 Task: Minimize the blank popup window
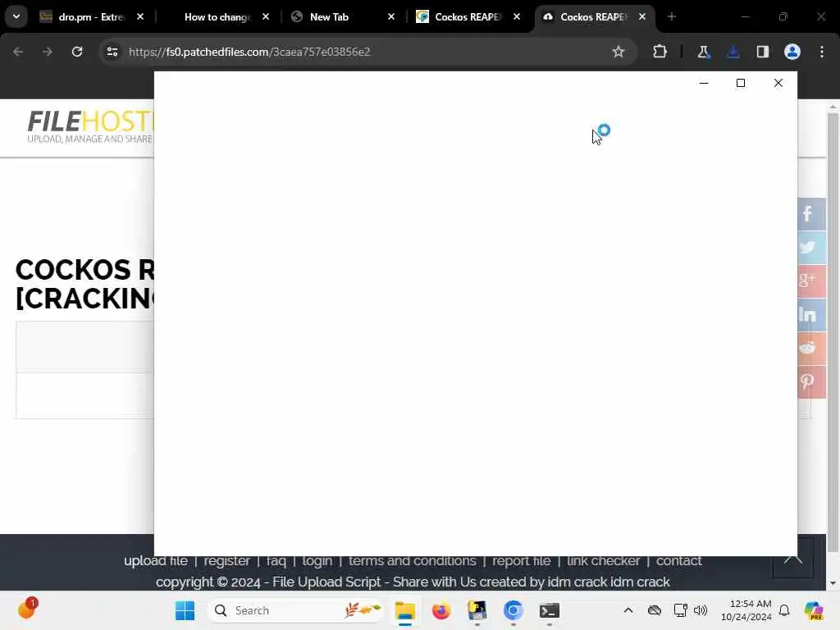click(x=704, y=83)
